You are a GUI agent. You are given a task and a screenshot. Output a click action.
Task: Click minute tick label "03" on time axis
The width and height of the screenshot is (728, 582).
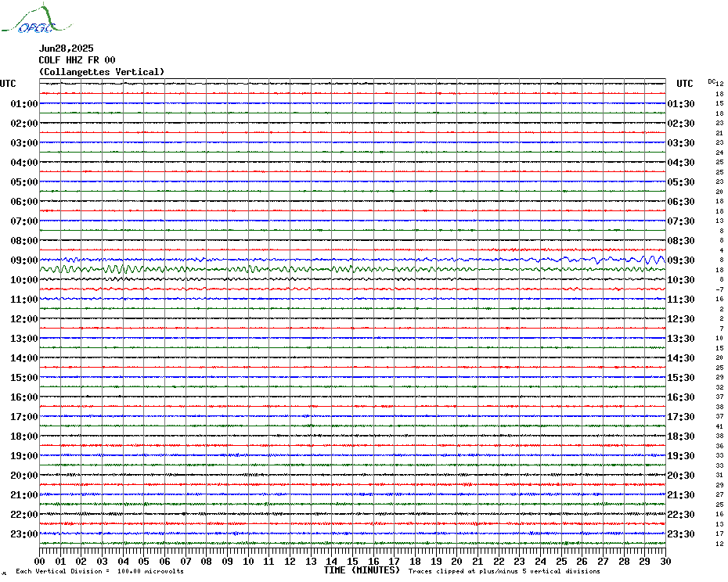(102, 561)
